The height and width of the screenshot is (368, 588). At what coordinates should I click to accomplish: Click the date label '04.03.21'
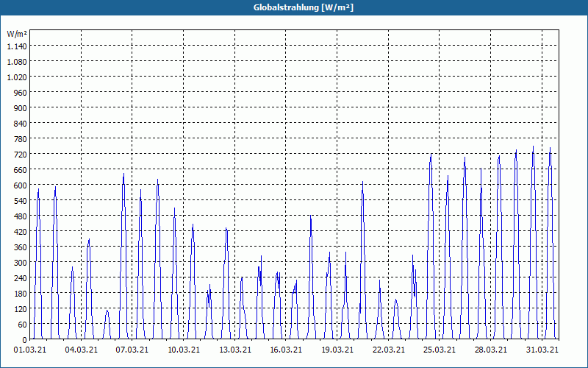click(81, 350)
